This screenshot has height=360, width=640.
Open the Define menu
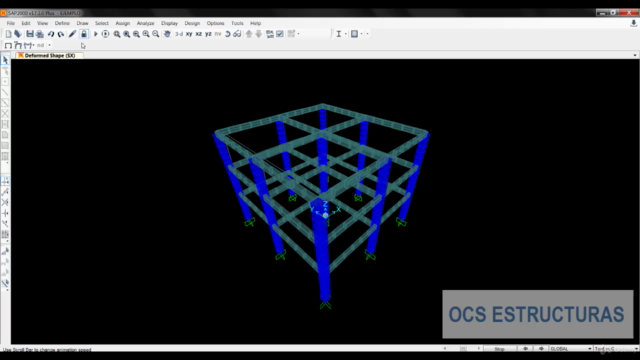(62, 23)
